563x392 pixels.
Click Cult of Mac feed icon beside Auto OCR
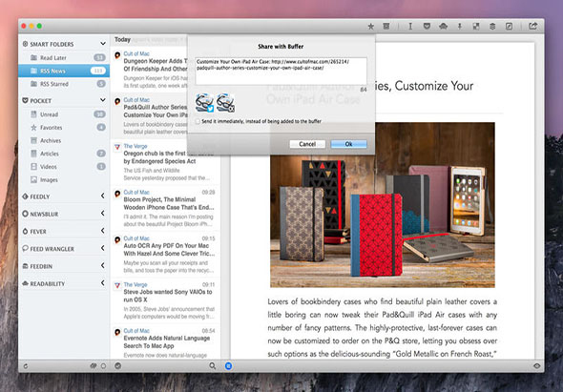click(117, 239)
